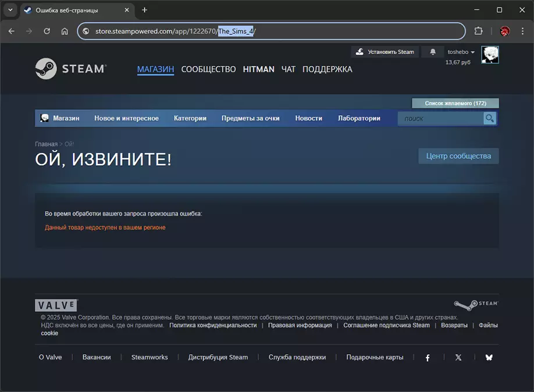The height and width of the screenshot is (392, 534).
Task: Open Правовая информация link
Action: tap(300, 325)
